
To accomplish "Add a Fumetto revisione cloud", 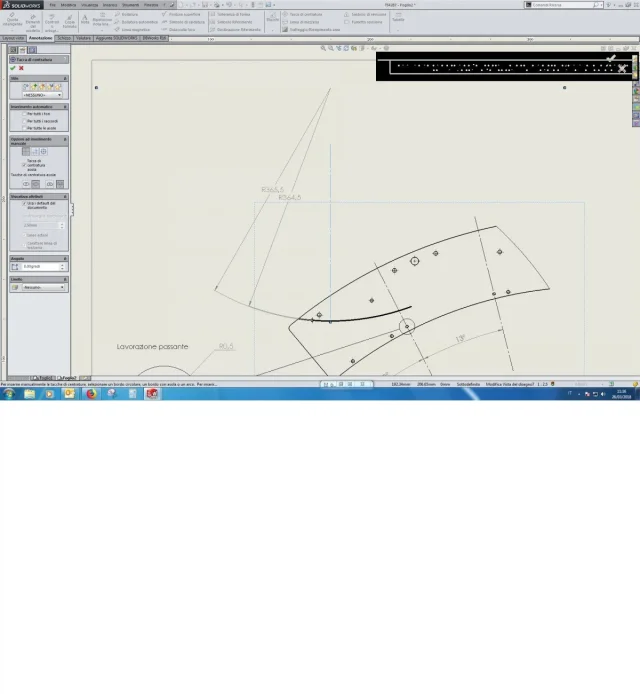I will (363, 22).
